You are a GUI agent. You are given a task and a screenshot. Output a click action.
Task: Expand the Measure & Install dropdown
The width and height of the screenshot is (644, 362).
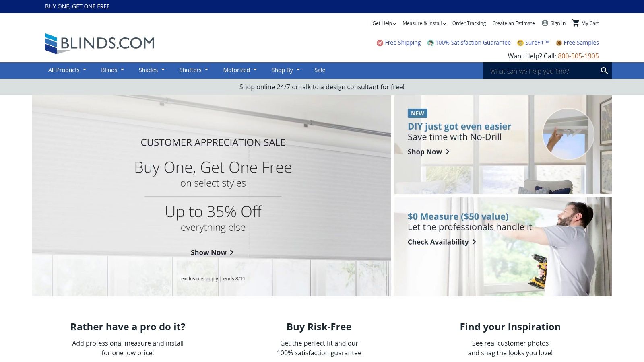click(x=424, y=23)
